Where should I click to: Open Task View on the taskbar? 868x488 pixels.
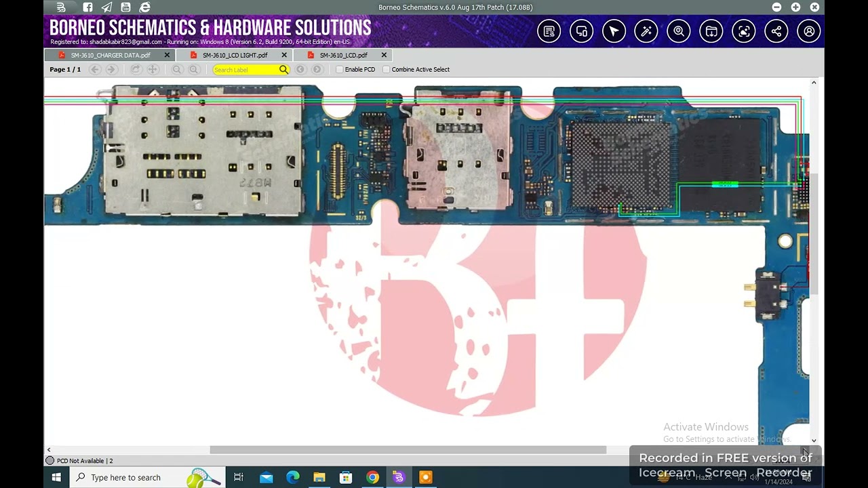[x=239, y=477]
